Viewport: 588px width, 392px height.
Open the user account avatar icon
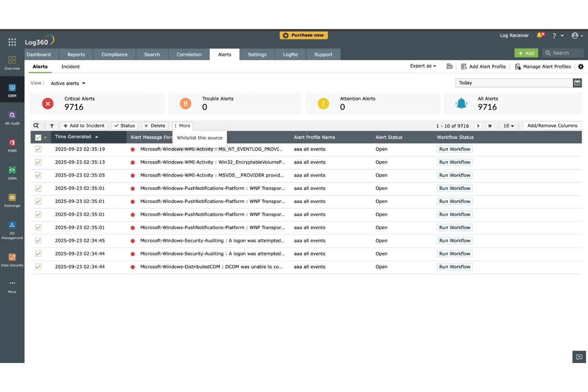click(575, 36)
